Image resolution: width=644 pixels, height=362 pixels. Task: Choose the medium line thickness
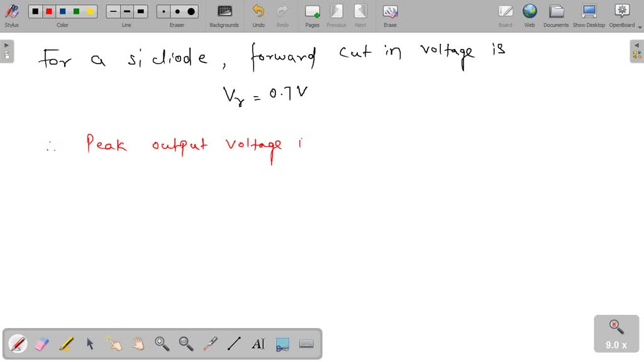click(126, 11)
